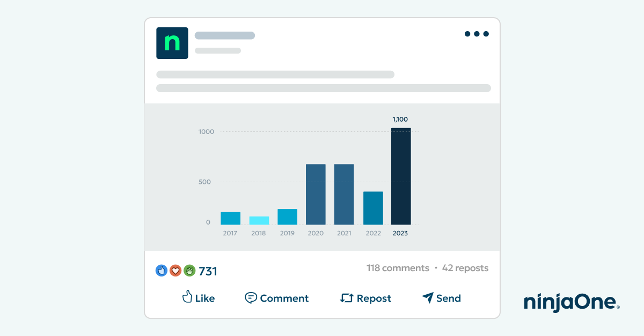
Task: Select the 2022 year label
Action: [x=373, y=233]
